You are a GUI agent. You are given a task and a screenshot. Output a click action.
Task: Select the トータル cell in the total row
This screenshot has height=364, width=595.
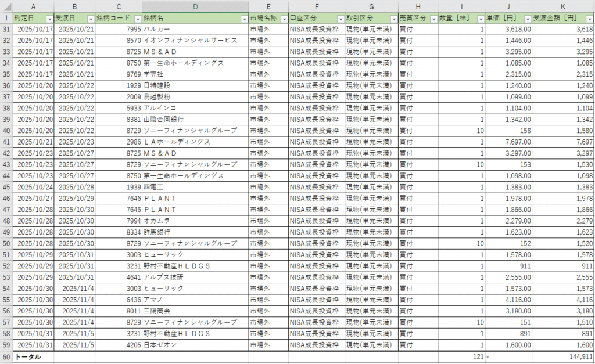coord(33,356)
